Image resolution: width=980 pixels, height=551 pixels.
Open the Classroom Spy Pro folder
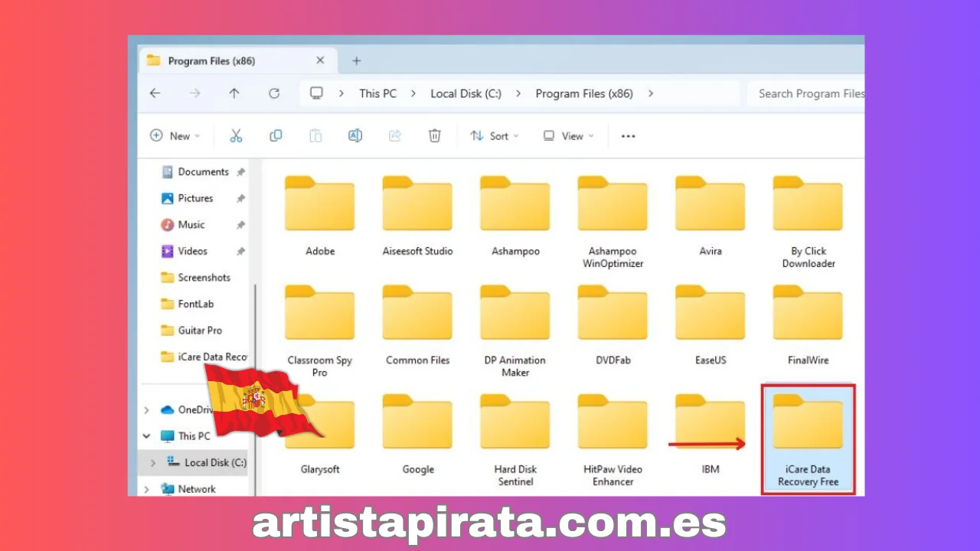(320, 331)
